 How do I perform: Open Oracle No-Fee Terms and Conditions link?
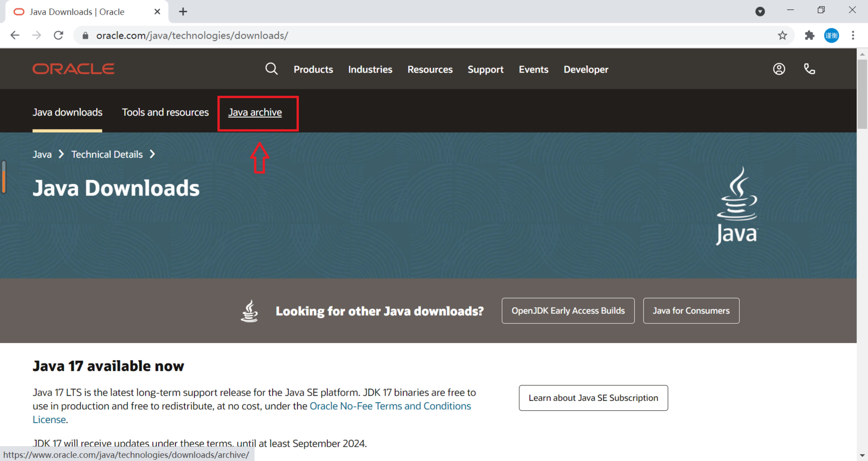click(390, 406)
